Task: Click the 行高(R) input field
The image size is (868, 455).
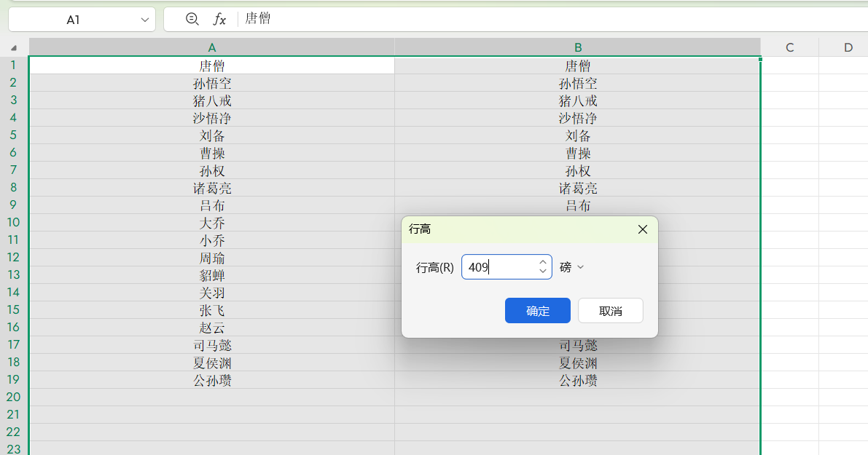Action: coord(501,267)
